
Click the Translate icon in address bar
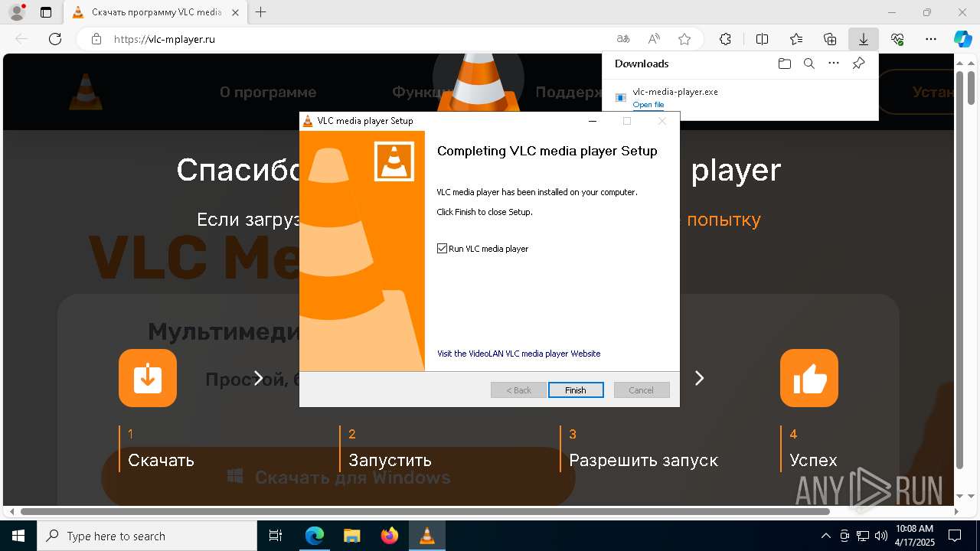click(623, 39)
